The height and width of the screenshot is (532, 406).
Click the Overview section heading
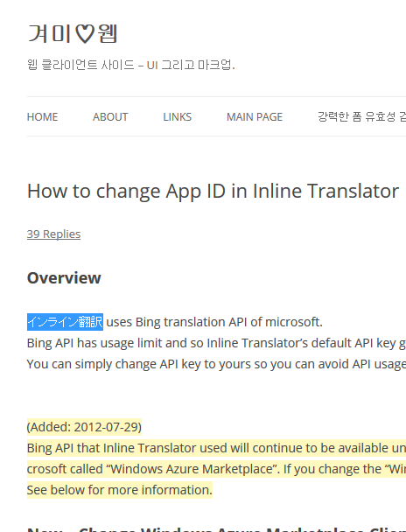point(64,278)
